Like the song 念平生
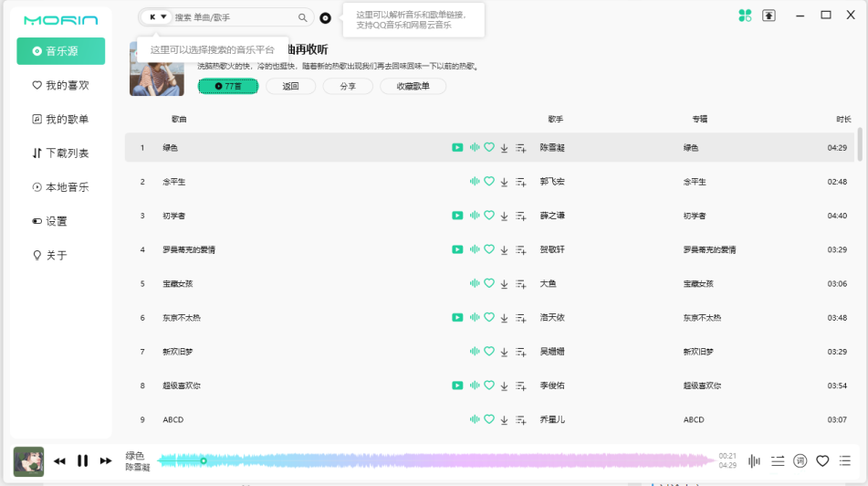 (x=489, y=181)
